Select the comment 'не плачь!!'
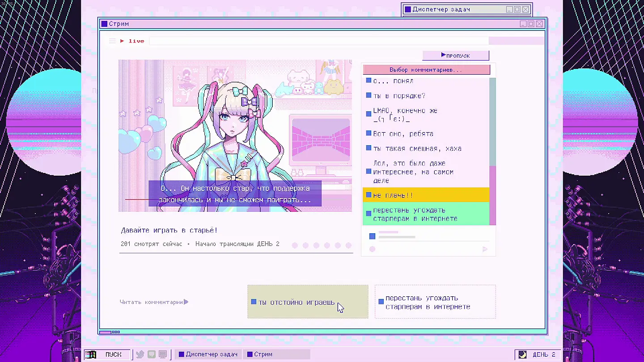The height and width of the screenshot is (362, 644). 426,195
